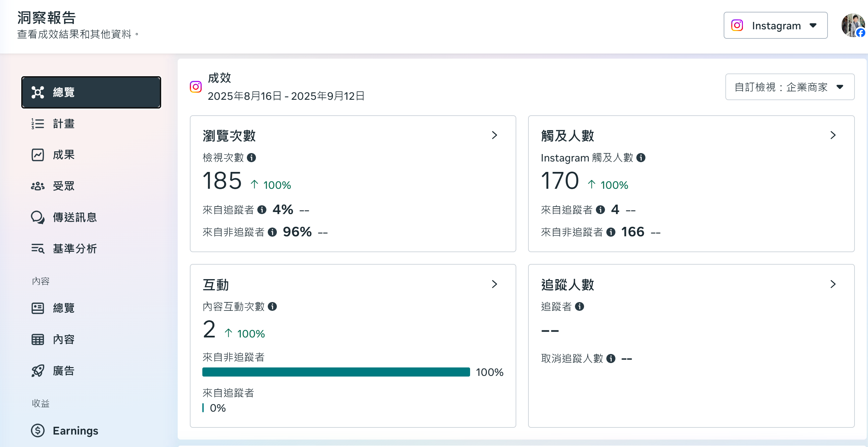Click the Earnings dollar icon
868x447 pixels.
(x=37, y=430)
